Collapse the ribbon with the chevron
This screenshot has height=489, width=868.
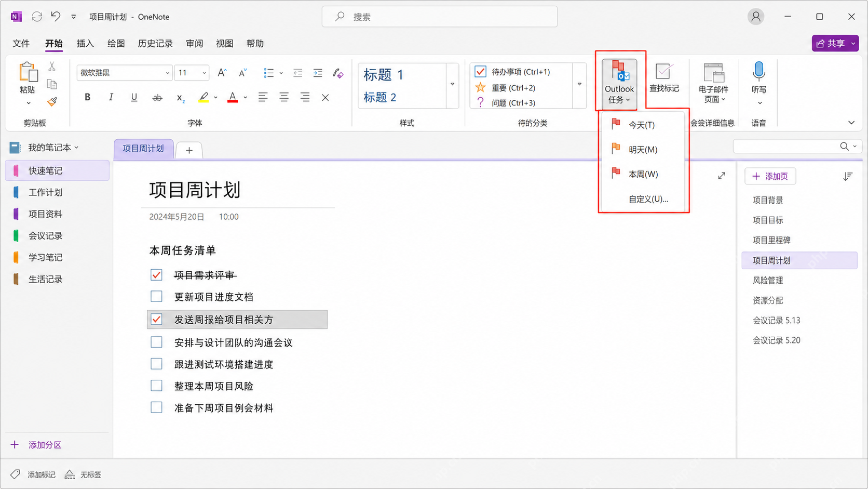click(x=851, y=123)
